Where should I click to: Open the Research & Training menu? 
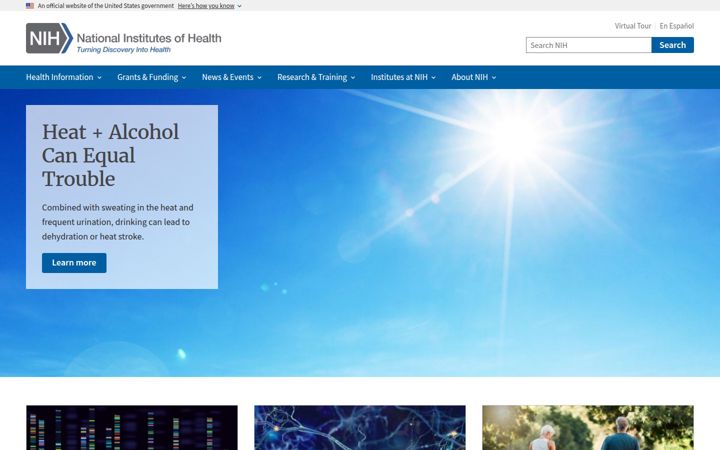coord(316,77)
